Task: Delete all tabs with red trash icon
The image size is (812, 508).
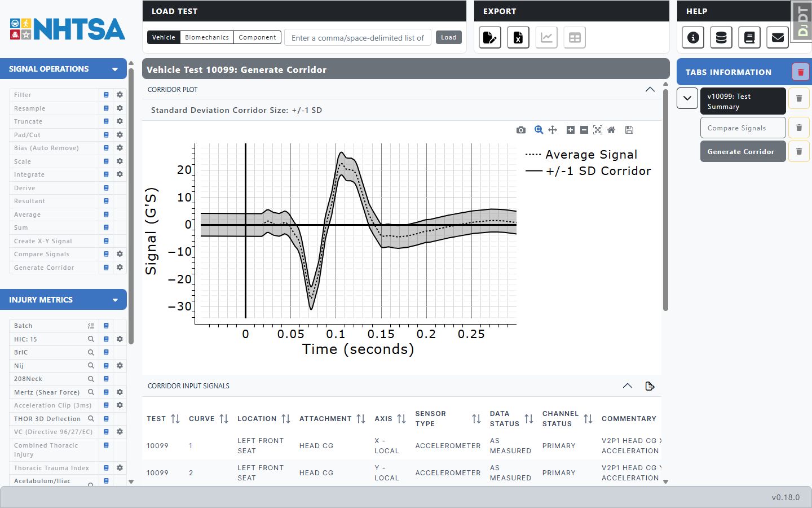Action: point(801,72)
